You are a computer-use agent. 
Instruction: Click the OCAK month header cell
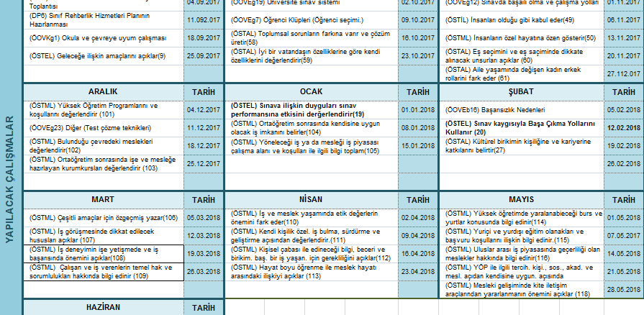point(311,93)
